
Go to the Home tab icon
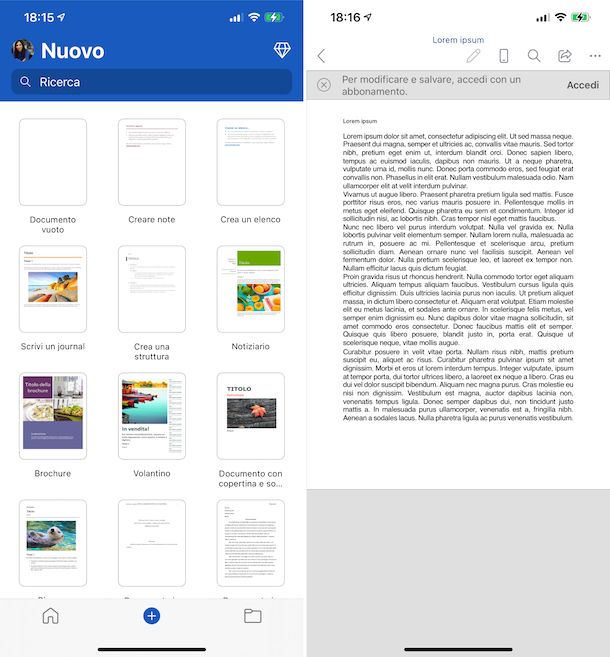point(50,616)
